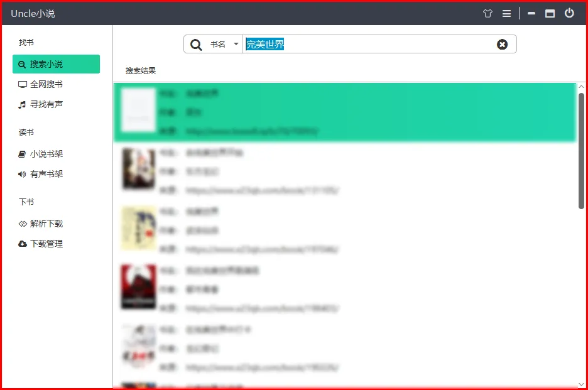This screenshot has height=390, width=588.
Task: Click the fifth result's white cover thumbnail
Action: [x=138, y=346]
